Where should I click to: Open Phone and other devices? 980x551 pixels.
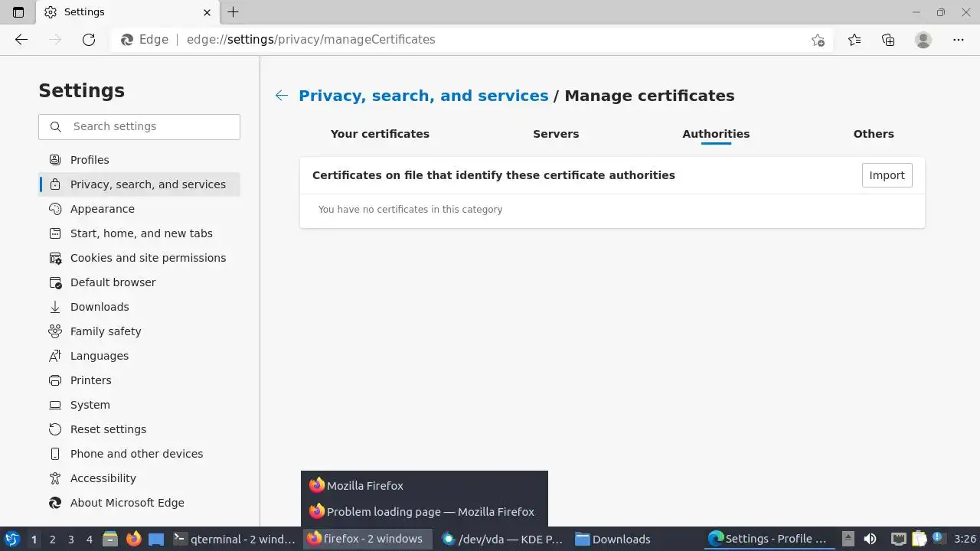click(x=139, y=454)
